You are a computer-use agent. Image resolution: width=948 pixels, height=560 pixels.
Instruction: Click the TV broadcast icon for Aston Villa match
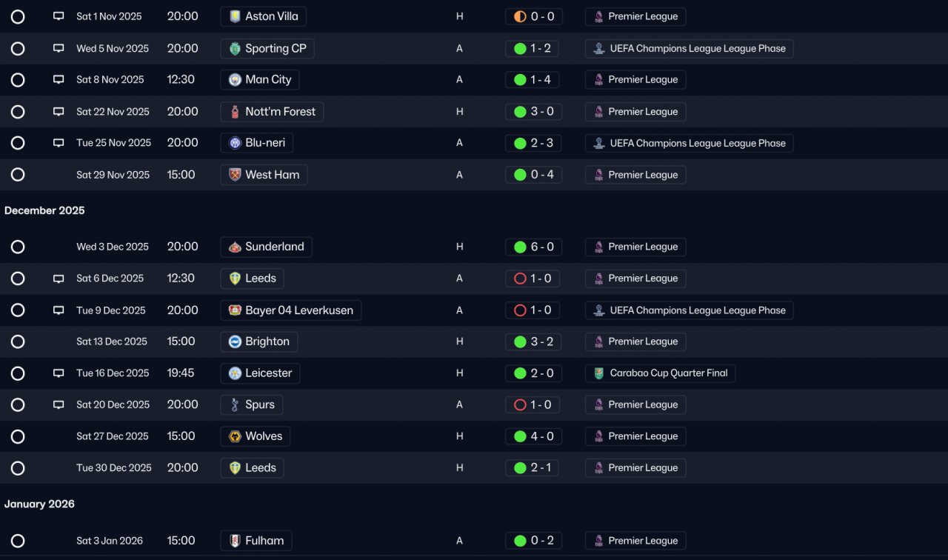coord(59,16)
